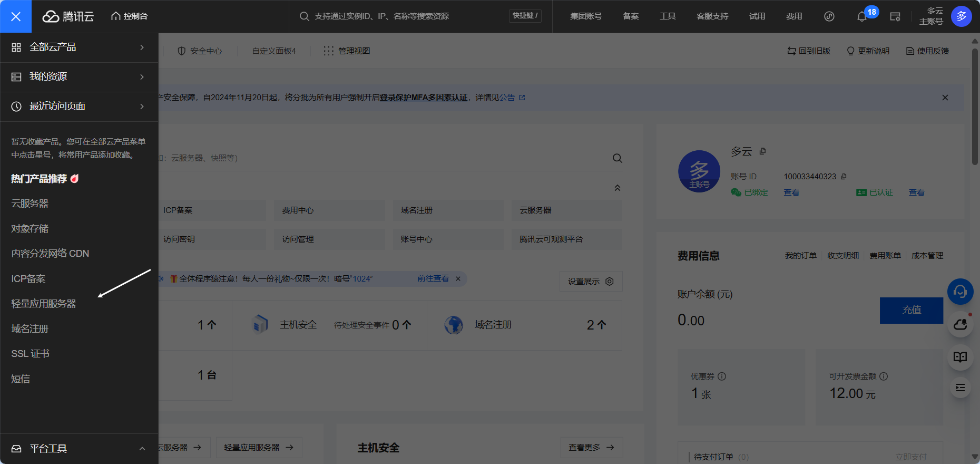Expand the 全部云产品 menu

(79, 47)
